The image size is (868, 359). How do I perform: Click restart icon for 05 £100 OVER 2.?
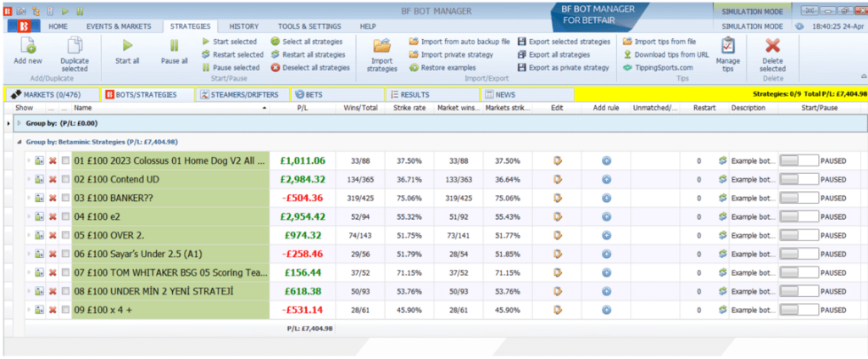pyautogui.click(x=723, y=235)
